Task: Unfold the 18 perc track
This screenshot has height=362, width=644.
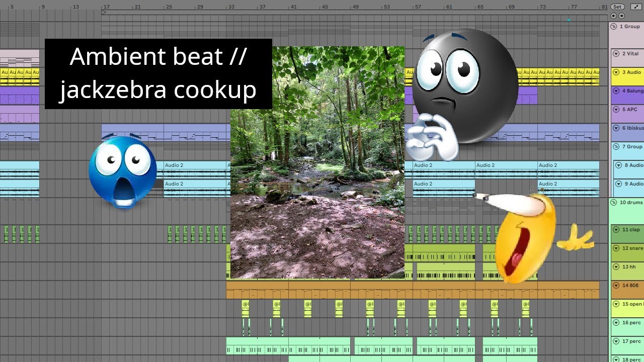Action: (x=616, y=359)
